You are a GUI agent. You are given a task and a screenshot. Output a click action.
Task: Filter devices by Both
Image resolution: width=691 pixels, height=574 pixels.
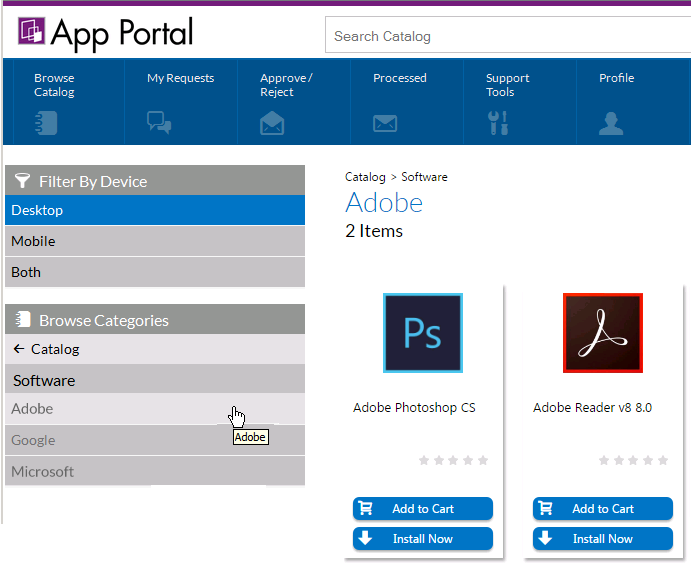point(155,272)
